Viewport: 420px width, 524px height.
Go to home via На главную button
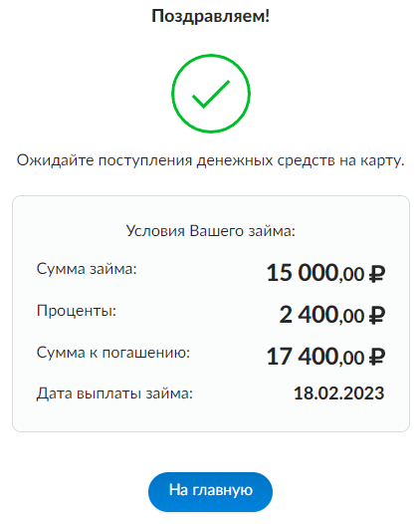coord(210,491)
